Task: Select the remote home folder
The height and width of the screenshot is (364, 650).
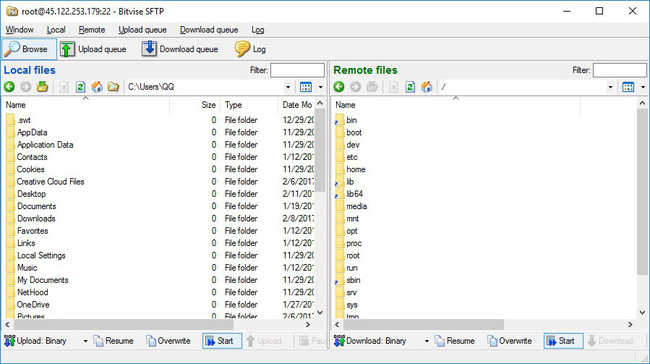Action: (x=356, y=169)
